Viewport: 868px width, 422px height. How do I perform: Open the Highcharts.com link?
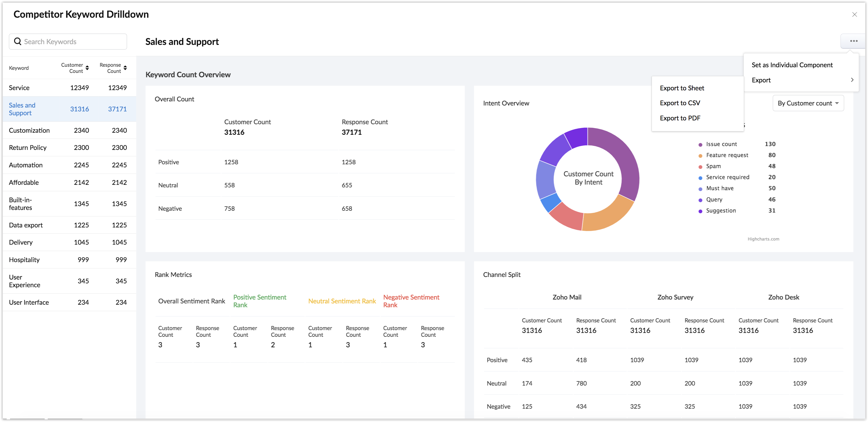pos(763,239)
